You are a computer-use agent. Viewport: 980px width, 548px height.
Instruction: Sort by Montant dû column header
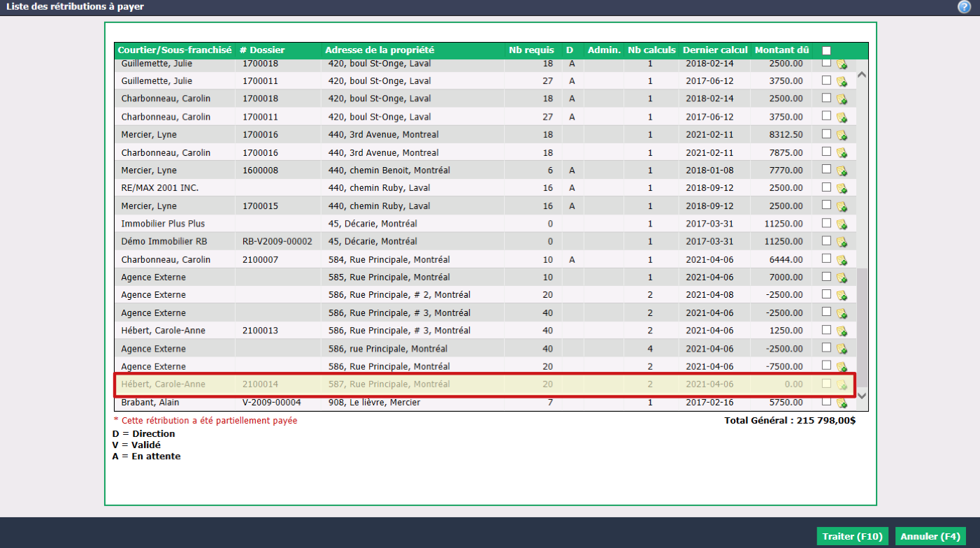[782, 50]
